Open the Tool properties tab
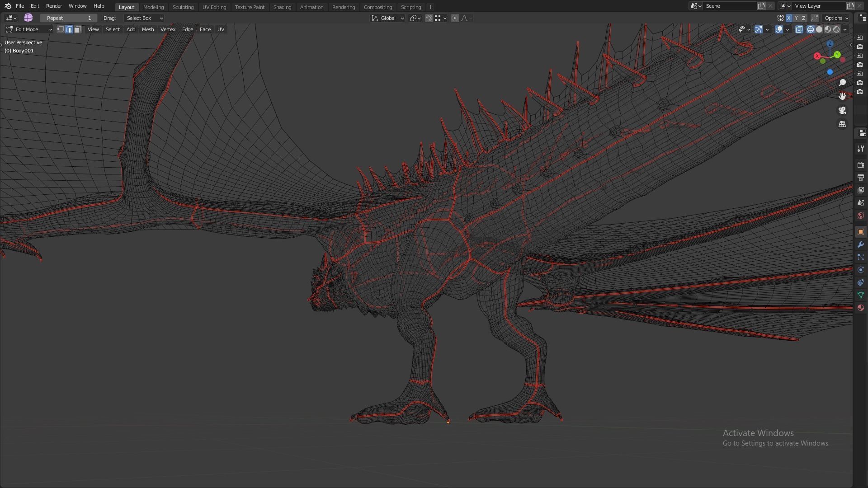 click(x=861, y=149)
